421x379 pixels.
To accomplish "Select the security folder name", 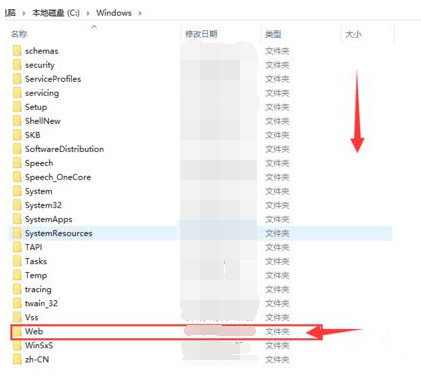I will 40,65.
